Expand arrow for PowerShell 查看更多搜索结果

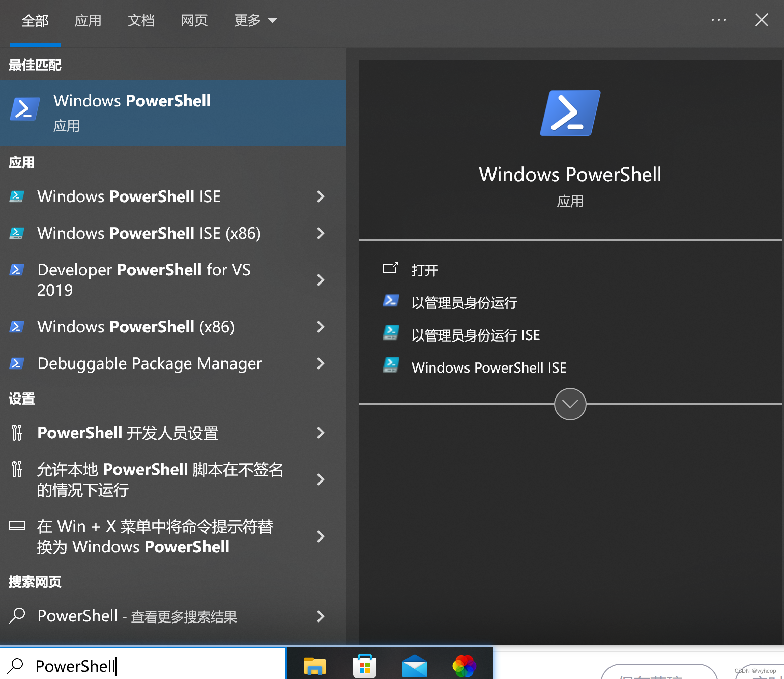(321, 616)
